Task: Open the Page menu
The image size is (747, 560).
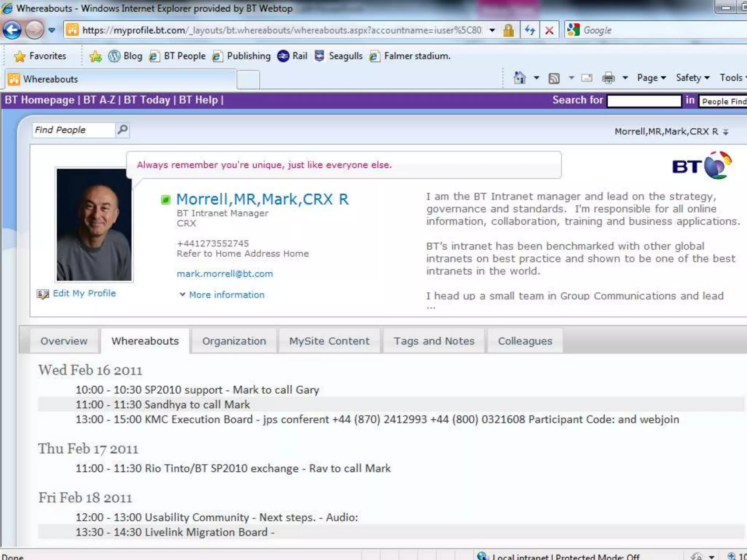Action: 651,78
